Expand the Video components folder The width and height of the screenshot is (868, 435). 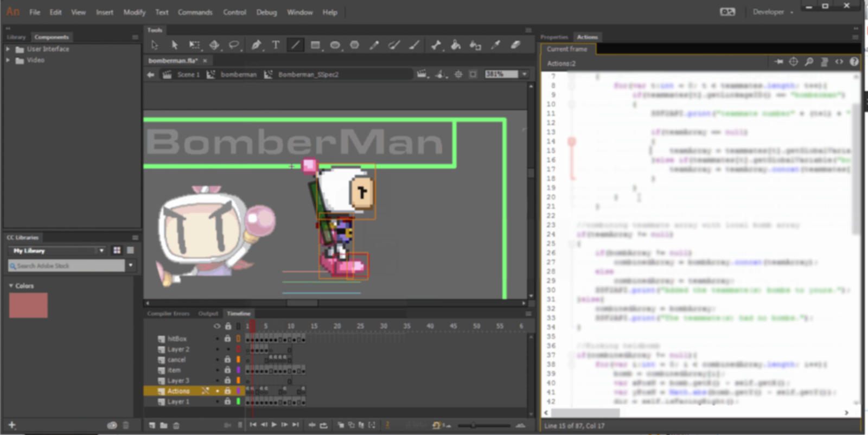tap(8, 60)
